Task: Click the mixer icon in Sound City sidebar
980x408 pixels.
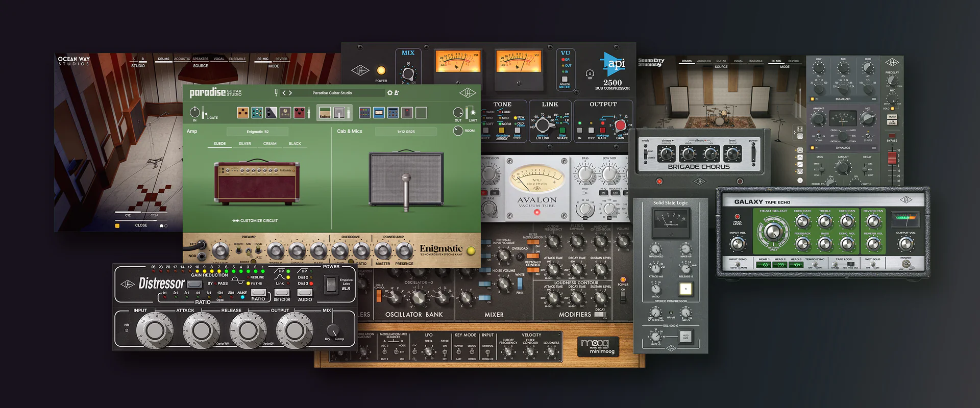Action: coord(800,129)
